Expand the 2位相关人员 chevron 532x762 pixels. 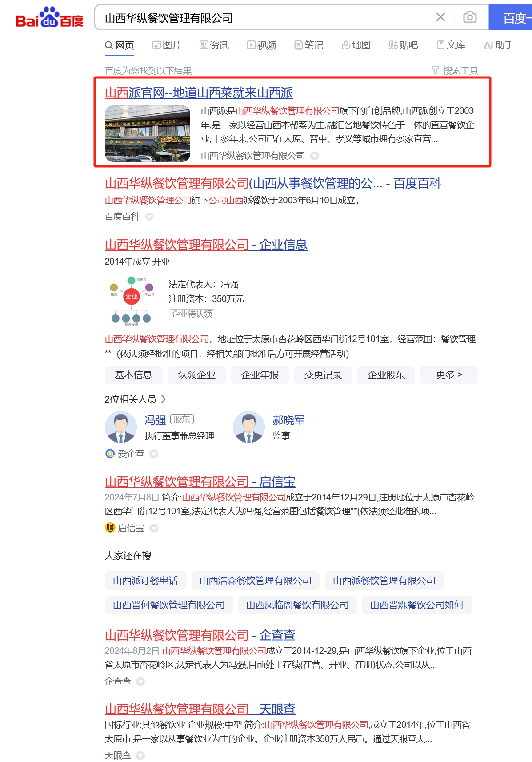tap(164, 399)
